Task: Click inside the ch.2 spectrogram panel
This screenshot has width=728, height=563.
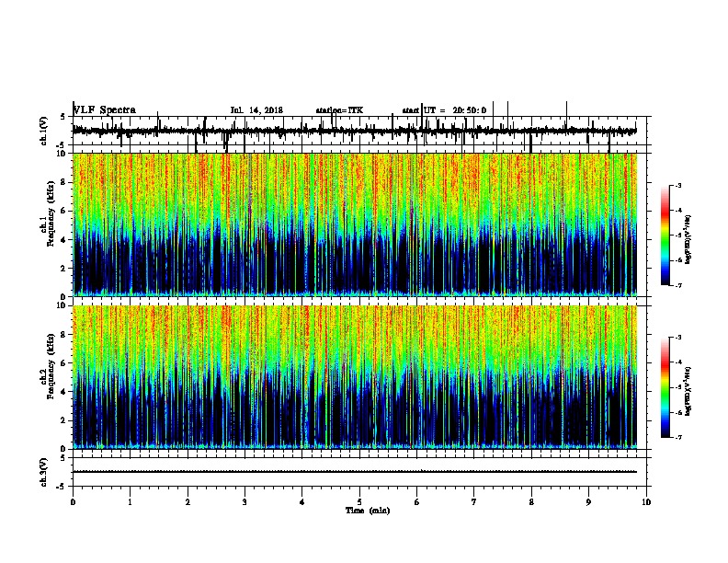Action: [x=355, y=377]
